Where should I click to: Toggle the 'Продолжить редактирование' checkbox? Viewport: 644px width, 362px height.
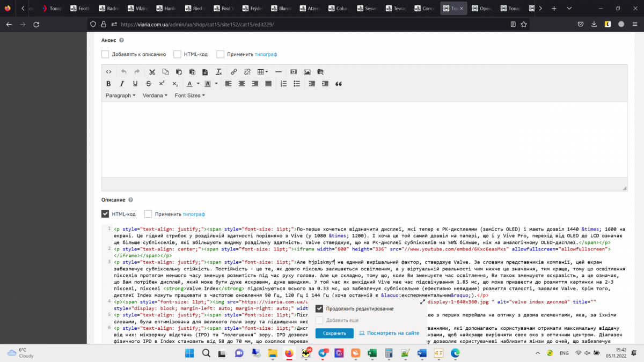click(x=319, y=308)
